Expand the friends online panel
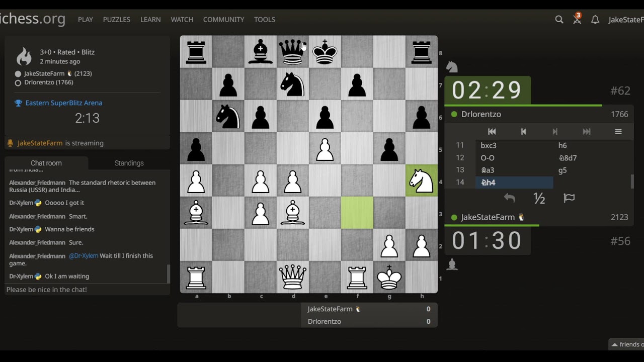This screenshot has width=644, height=362. pyautogui.click(x=626, y=344)
